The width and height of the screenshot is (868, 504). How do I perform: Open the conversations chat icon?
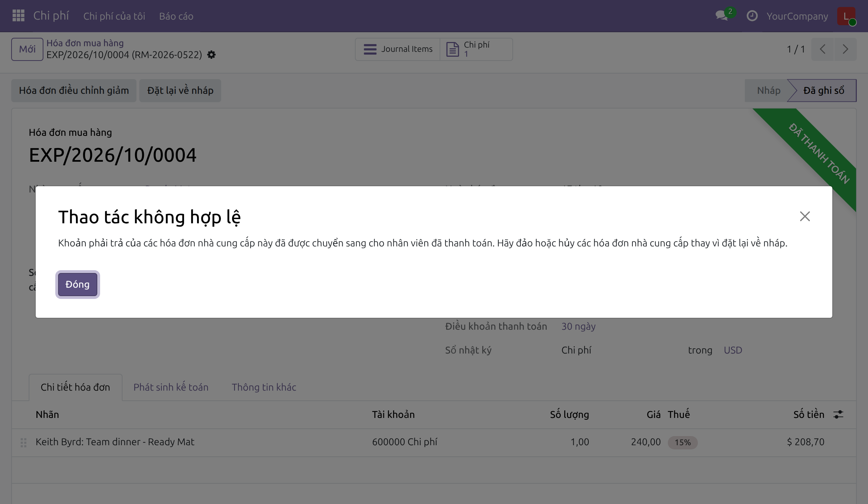coord(722,16)
